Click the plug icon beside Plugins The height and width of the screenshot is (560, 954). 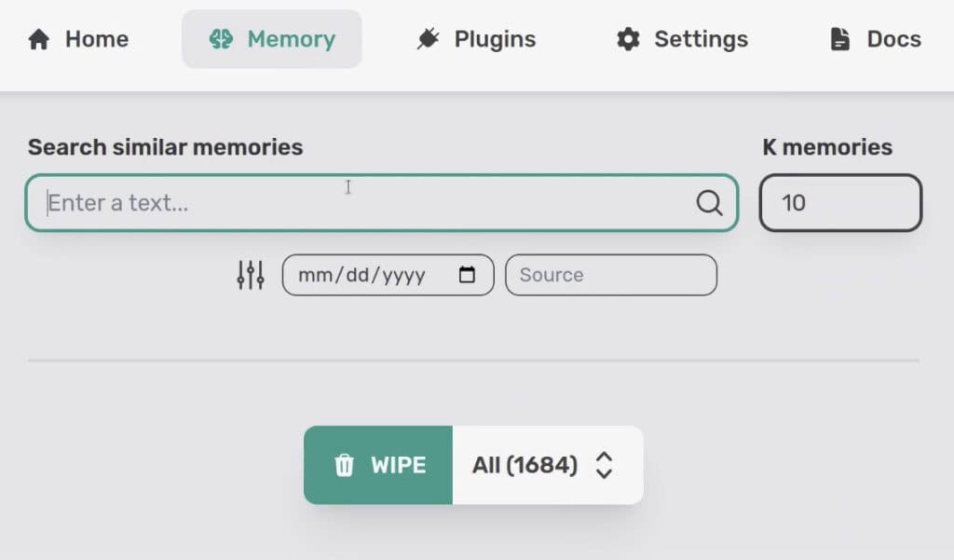click(x=429, y=40)
